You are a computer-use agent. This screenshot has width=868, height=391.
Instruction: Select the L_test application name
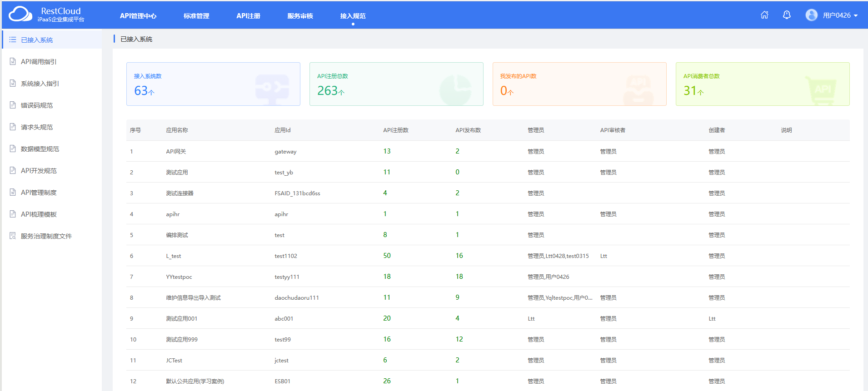coord(173,256)
